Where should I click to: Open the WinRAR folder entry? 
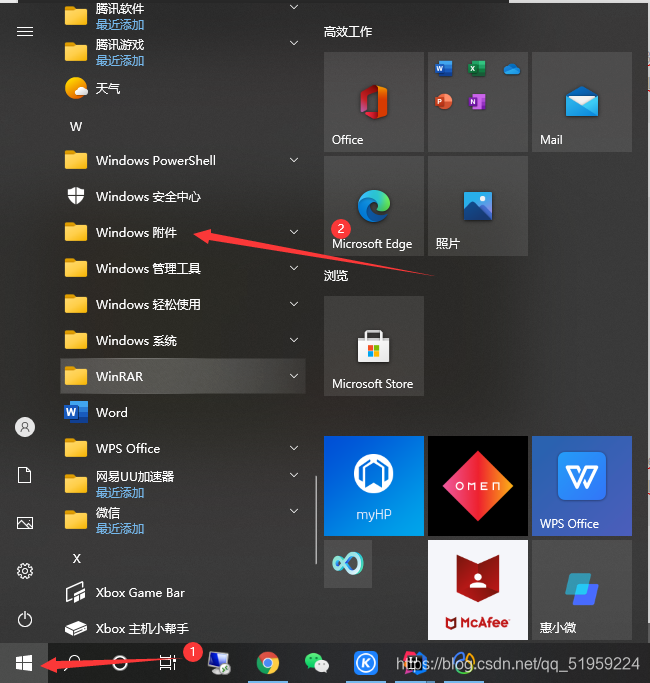[x=183, y=376]
